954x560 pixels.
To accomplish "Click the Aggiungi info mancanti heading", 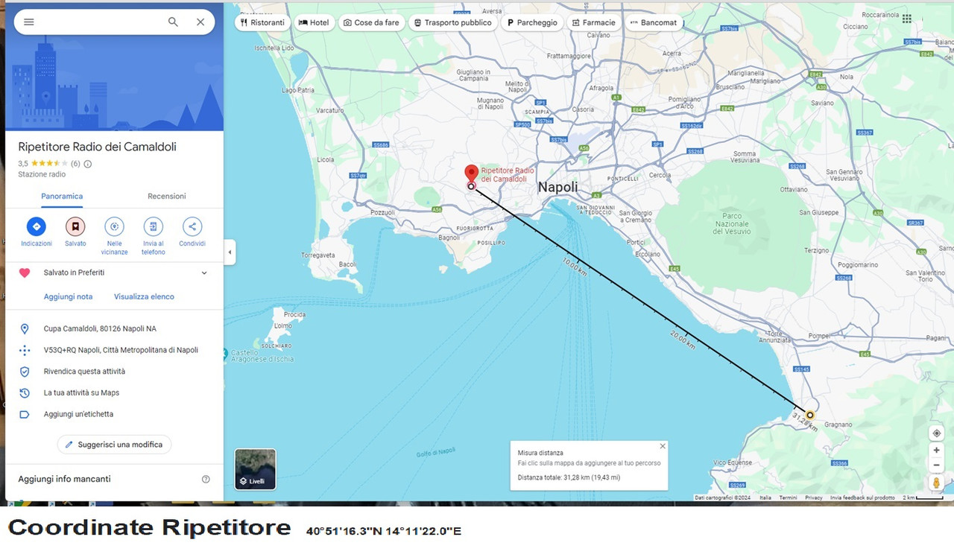I will click(x=64, y=479).
